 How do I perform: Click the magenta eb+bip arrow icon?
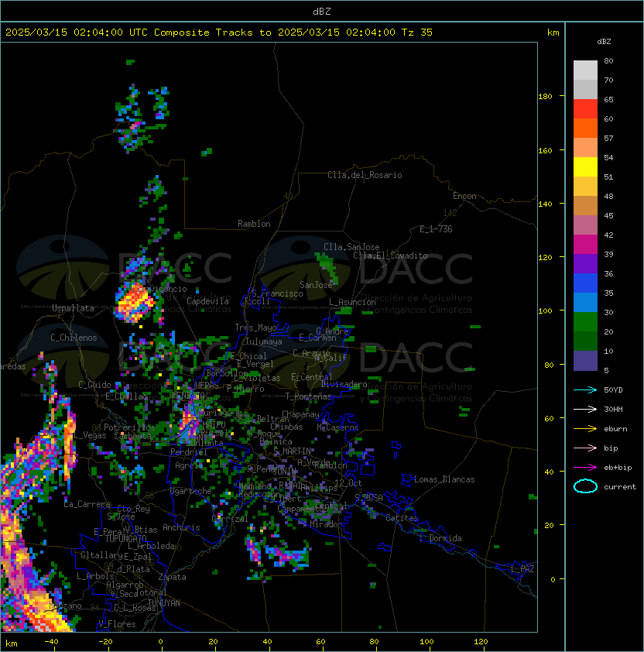tap(585, 468)
